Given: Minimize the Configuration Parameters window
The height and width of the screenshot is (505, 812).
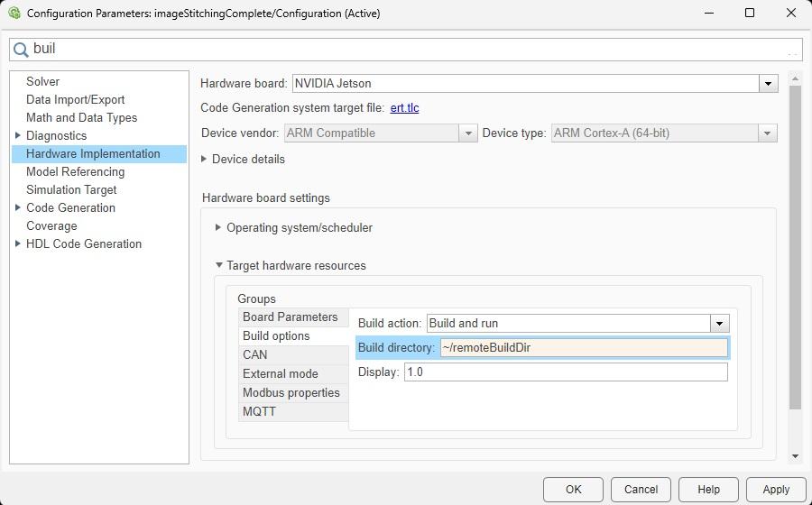Looking at the screenshot, I should click(709, 13).
